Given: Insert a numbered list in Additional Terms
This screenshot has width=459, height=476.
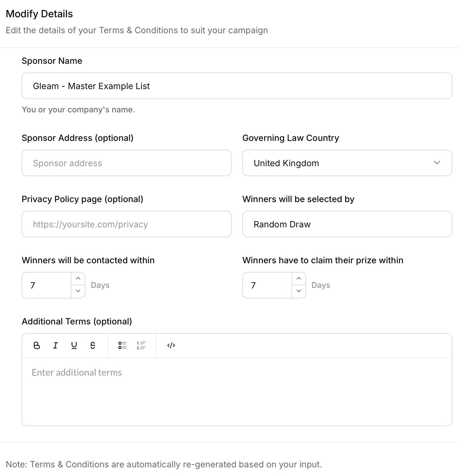Looking at the screenshot, I should point(141,345).
